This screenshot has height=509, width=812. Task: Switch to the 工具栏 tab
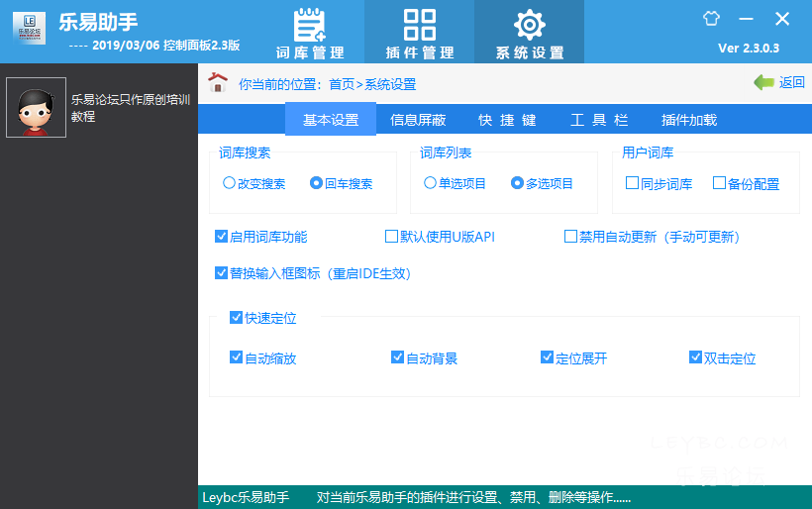tap(599, 120)
